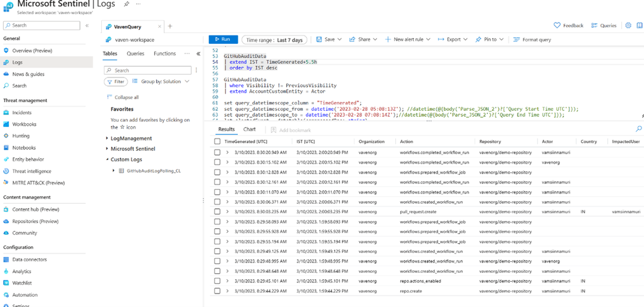Select the Results tab
The height and width of the screenshot is (307, 644).
pyautogui.click(x=226, y=129)
